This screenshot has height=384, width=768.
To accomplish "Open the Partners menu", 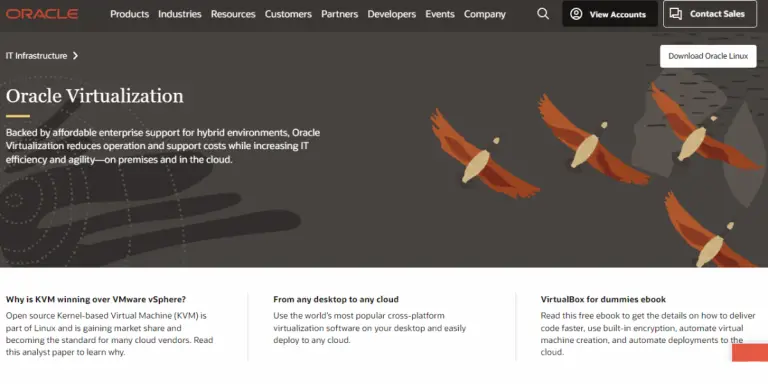I will (339, 14).
